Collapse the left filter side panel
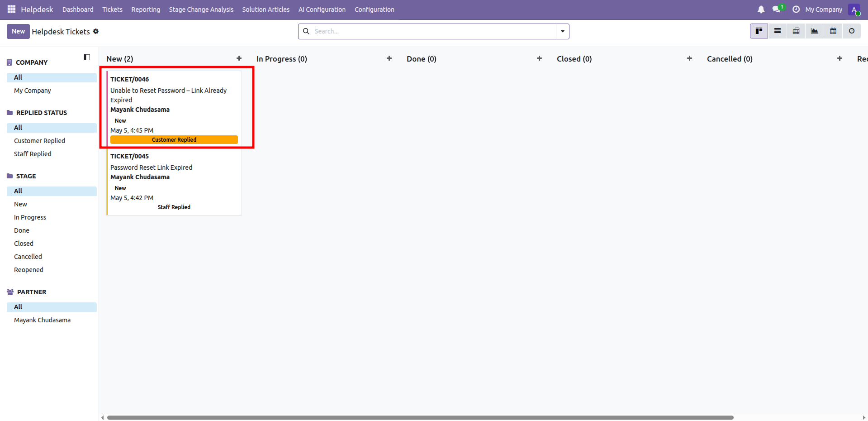This screenshot has width=868, height=421. (x=87, y=57)
